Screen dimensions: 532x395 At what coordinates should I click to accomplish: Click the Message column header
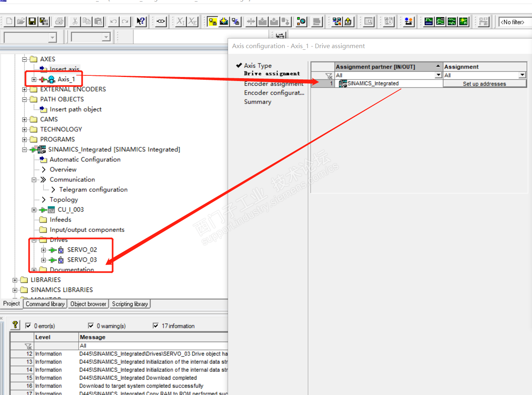tap(153, 337)
